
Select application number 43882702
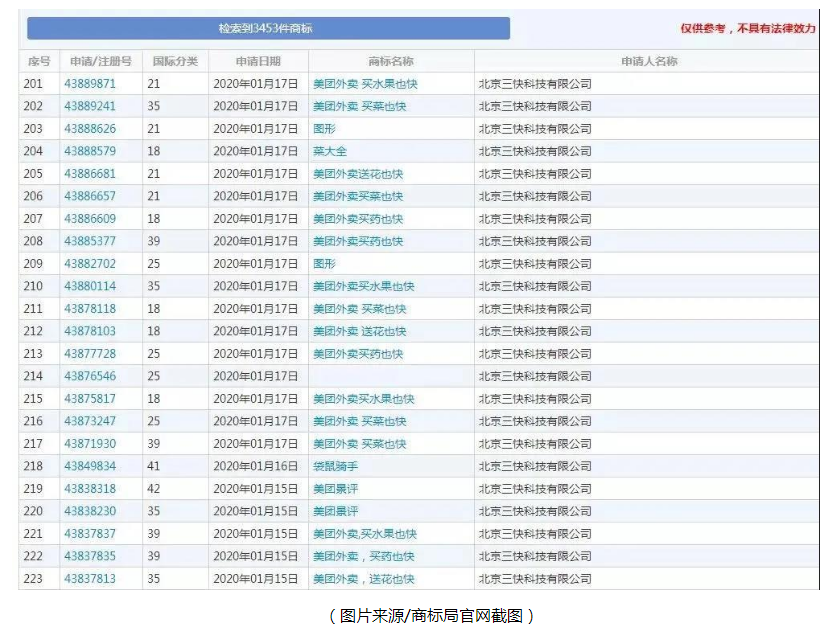click(x=90, y=264)
